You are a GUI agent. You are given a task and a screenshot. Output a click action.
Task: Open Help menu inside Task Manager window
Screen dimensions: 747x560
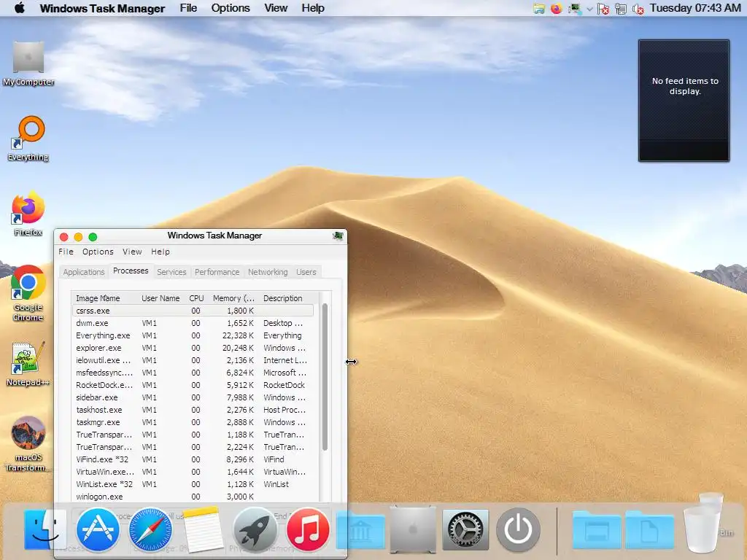click(x=160, y=252)
